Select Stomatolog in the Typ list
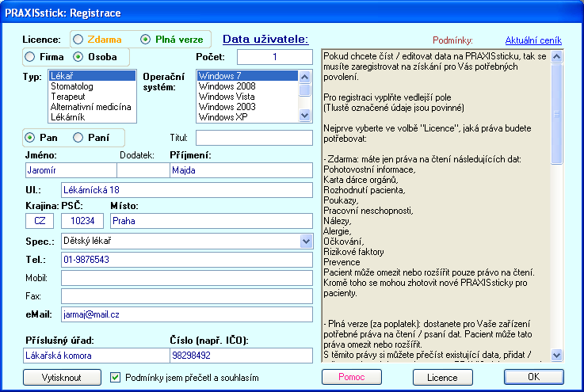This screenshot has width=584, height=392. 92,86
